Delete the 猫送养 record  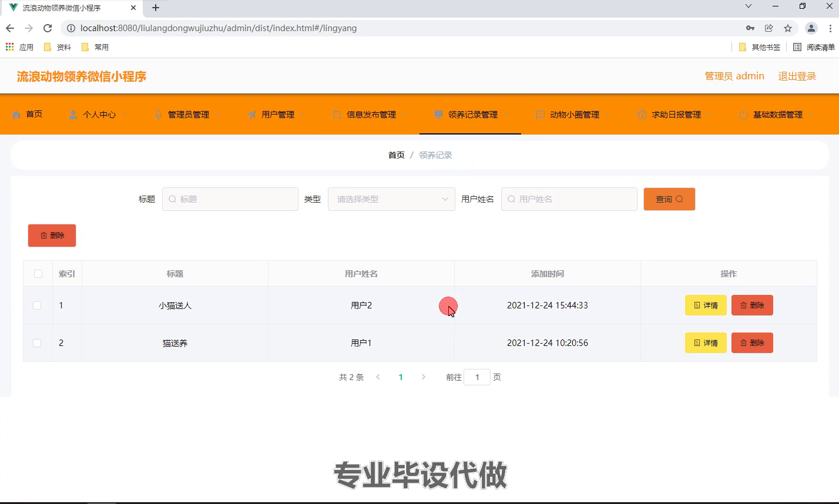[752, 343]
